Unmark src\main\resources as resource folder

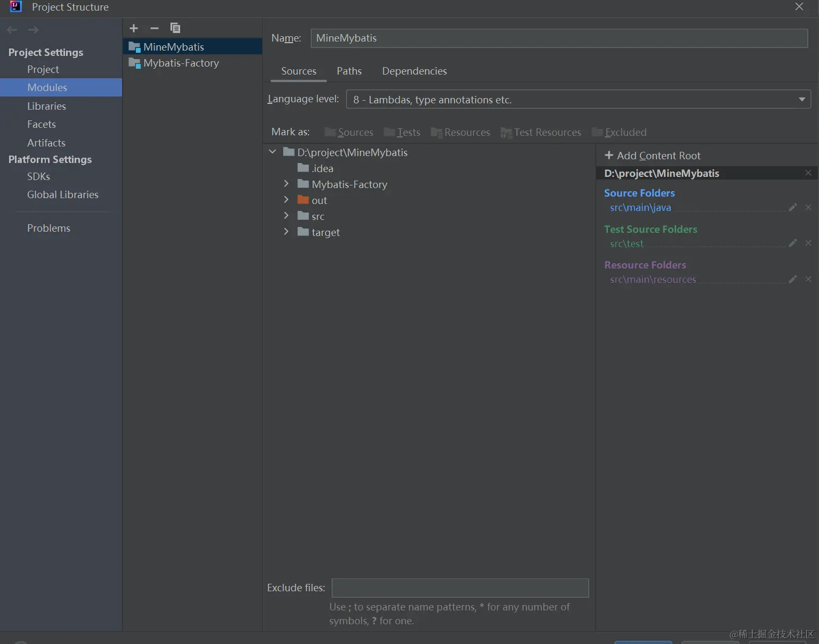[808, 279]
